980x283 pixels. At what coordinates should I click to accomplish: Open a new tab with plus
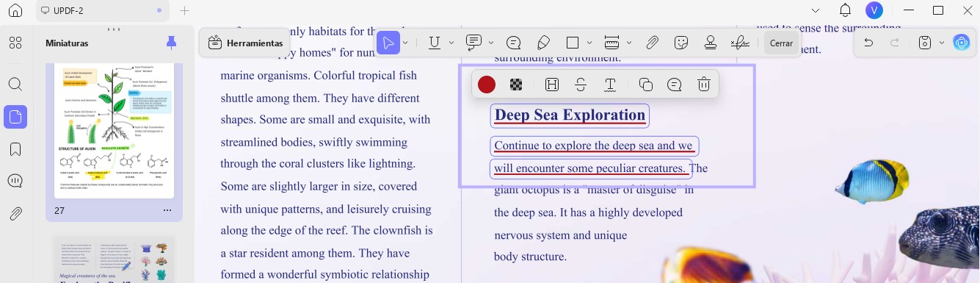pyautogui.click(x=185, y=10)
